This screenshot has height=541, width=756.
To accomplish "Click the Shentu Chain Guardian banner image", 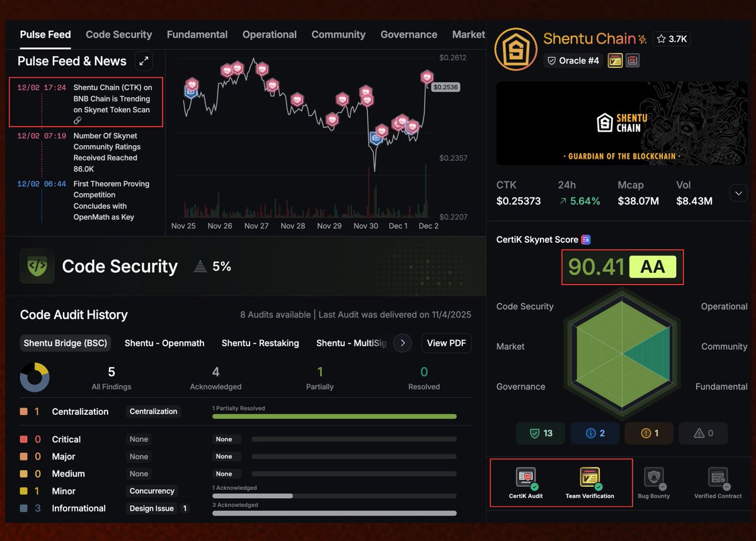I will [622, 123].
